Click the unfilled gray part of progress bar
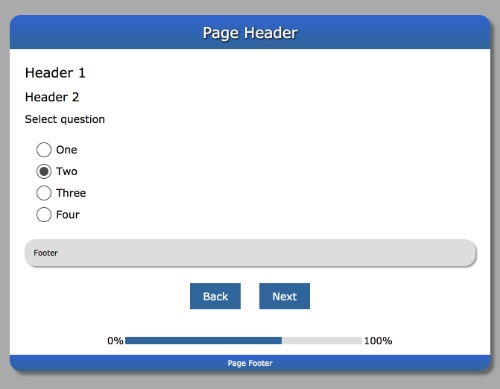The image size is (500, 389). 322,340
